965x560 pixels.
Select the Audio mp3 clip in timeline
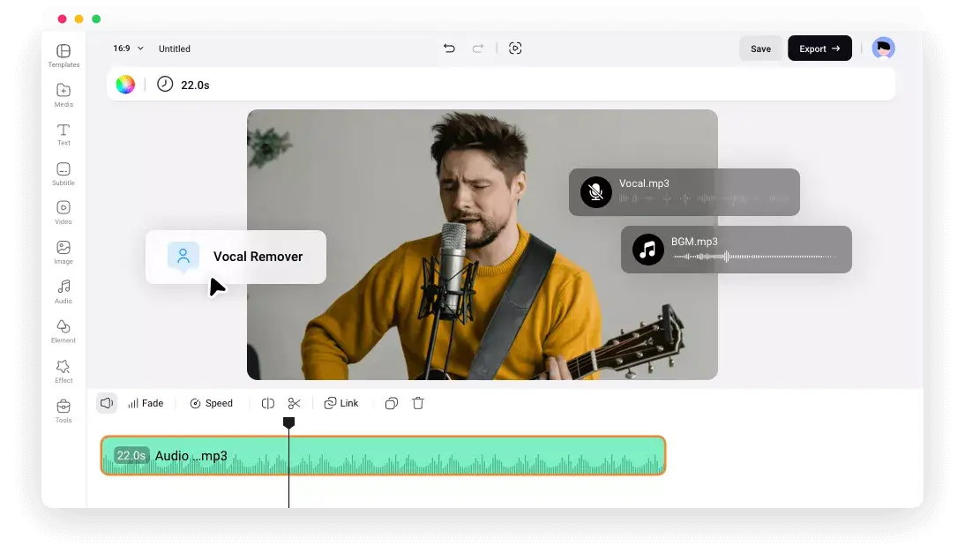point(383,455)
